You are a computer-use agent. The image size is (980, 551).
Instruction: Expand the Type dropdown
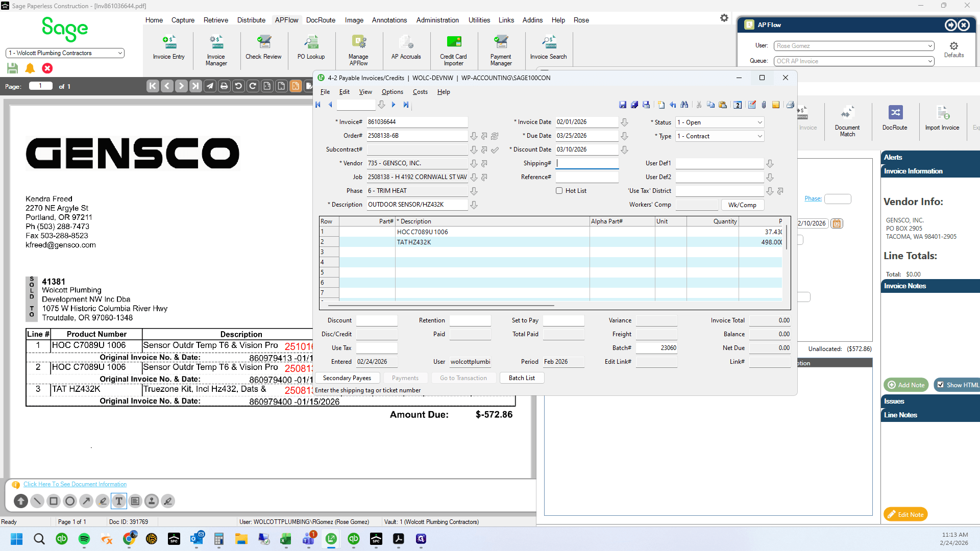tap(759, 136)
